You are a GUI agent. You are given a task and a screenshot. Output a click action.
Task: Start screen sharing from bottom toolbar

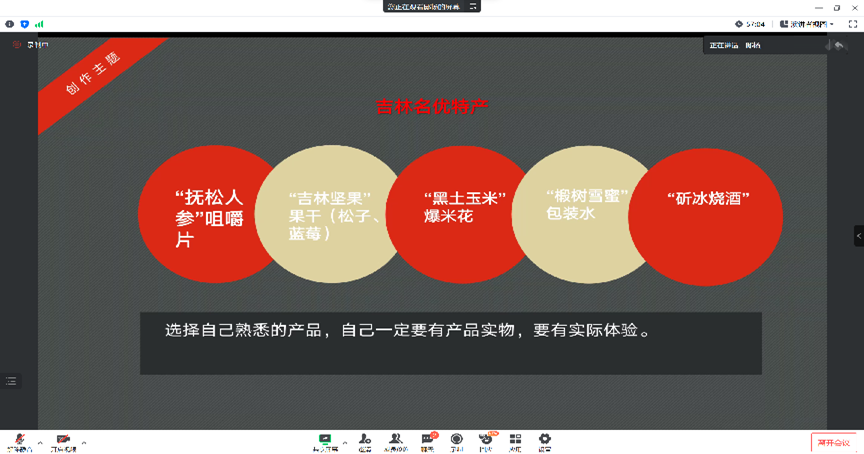pos(325,442)
